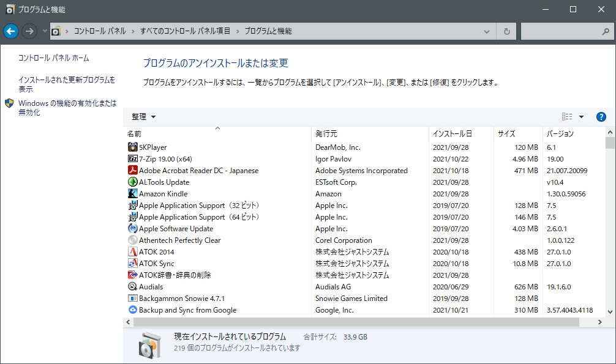Click the search magnifier icon
The width and height of the screenshot is (616, 364).
pos(606,31)
